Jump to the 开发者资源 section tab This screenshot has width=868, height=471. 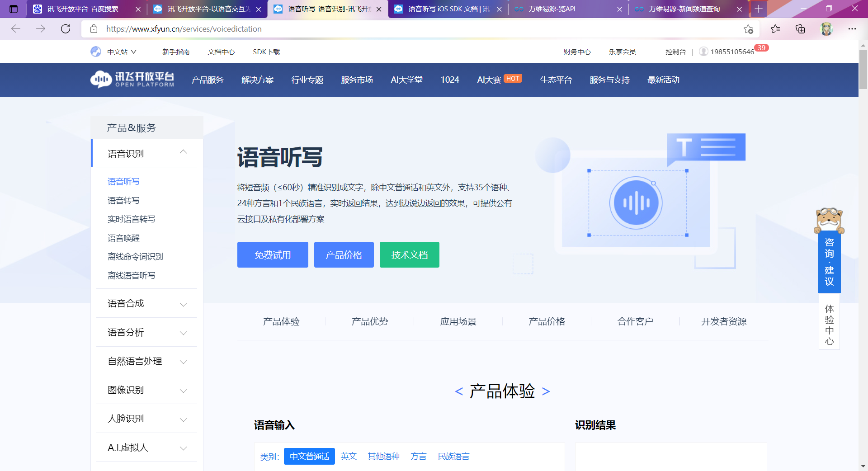724,321
